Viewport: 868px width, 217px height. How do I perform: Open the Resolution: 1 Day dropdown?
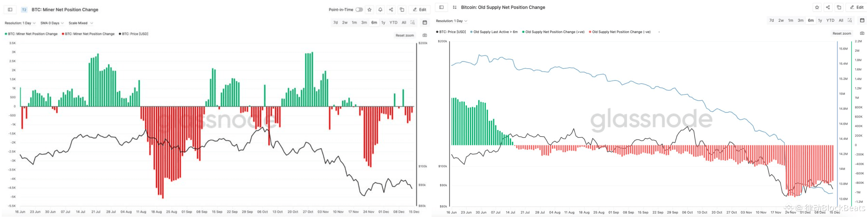coord(19,23)
